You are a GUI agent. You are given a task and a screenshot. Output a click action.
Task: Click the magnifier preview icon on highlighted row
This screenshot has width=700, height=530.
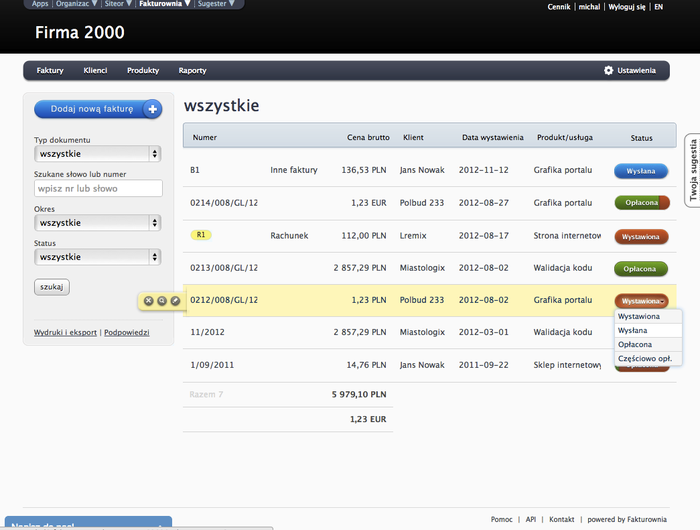[x=162, y=300]
